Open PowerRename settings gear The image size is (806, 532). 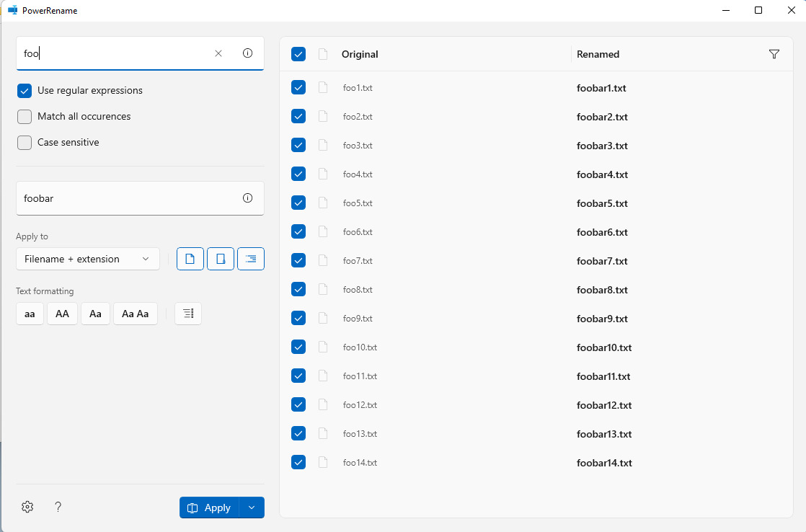point(27,507)
